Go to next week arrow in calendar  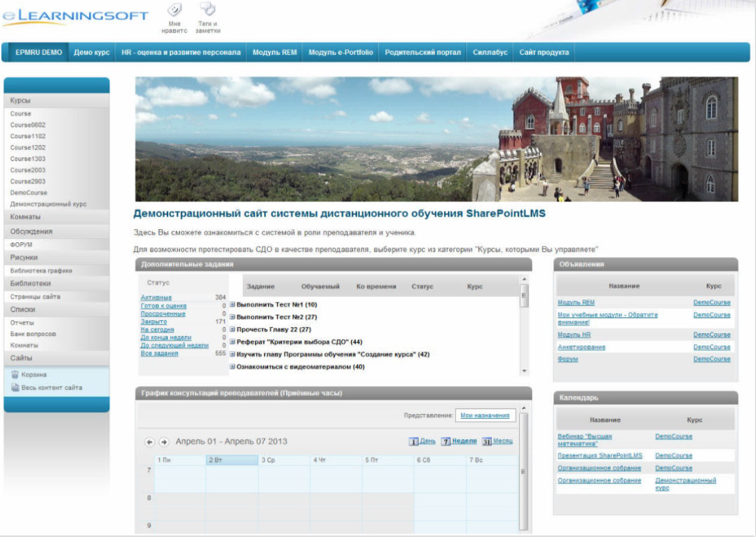[164, 441]
